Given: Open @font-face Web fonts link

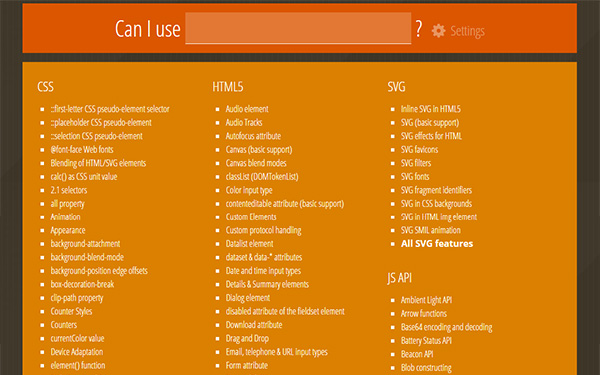Looking at the screenshot, I should point(82,149).
